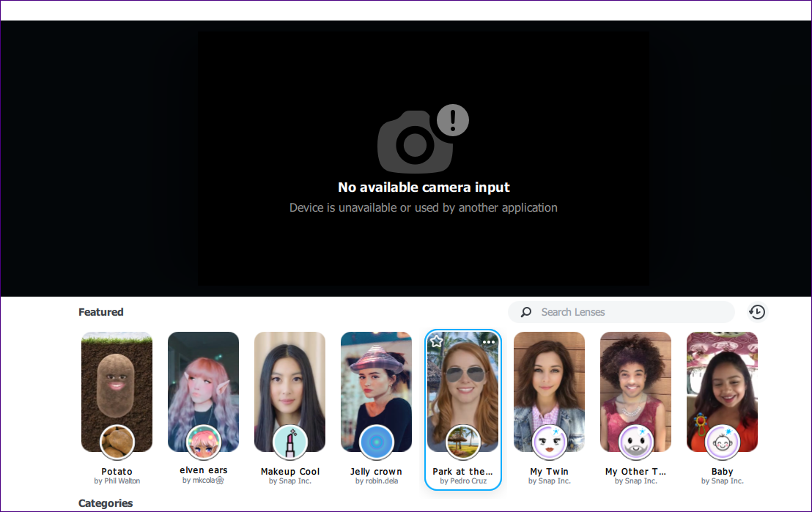This screenshot has height=512, width=812.
Task: Open the three-dot menu on selected lens
Action: tap(489, 341)
